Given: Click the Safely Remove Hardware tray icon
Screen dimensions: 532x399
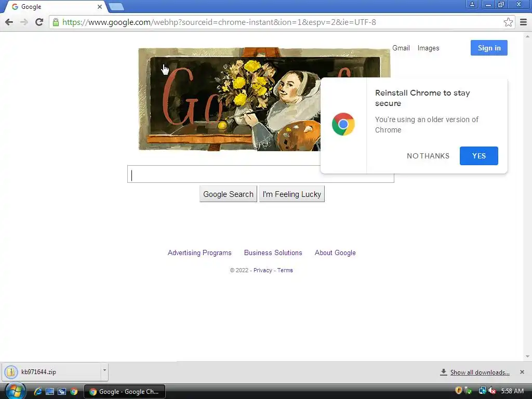Looking at the screenshot, I should [468, 391].
